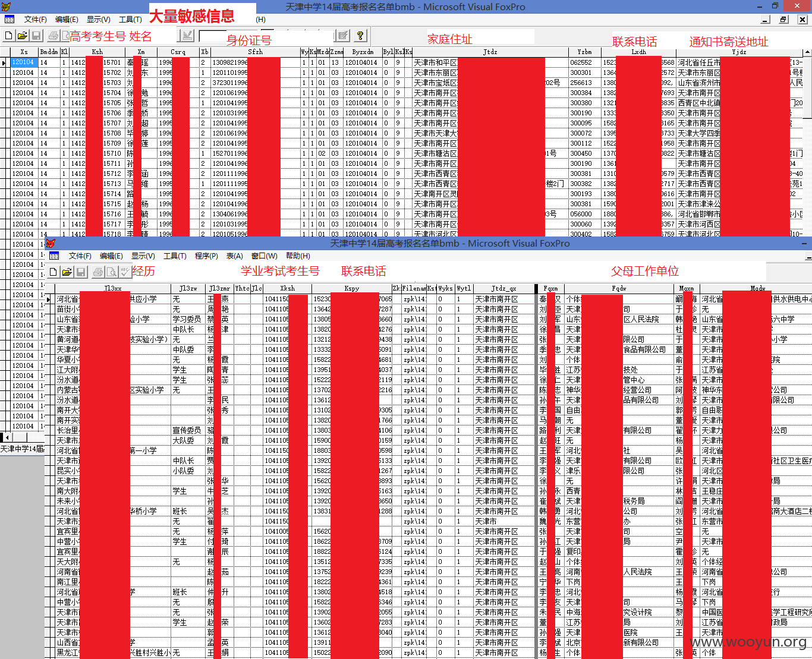Image resolution: width=812 pixels, height=659 pixels.
Task: Open 编辑(E) menu in top window
Action: (67, 20)
